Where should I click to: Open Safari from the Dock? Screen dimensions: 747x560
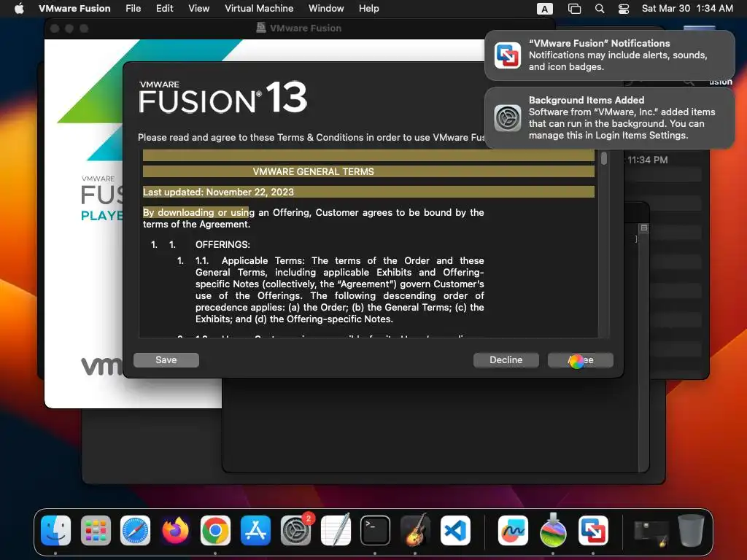point(135,531)
